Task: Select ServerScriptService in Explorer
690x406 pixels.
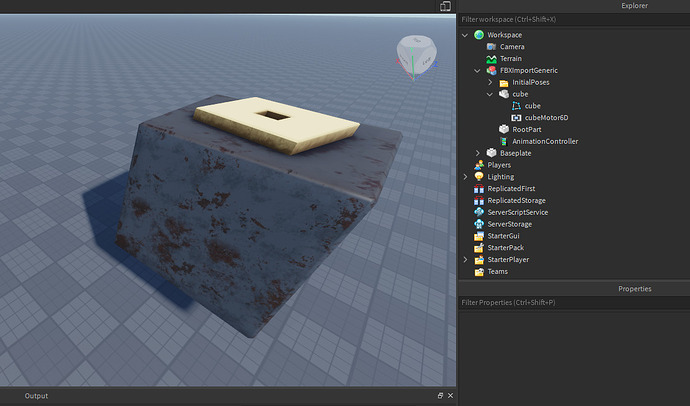Action: click(517, 212)
